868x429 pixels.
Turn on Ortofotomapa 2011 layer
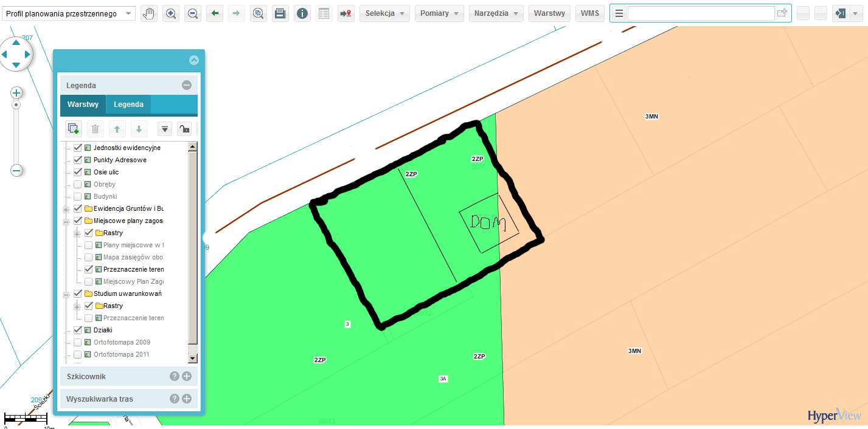pyautogui.click(x=78, y=354)
